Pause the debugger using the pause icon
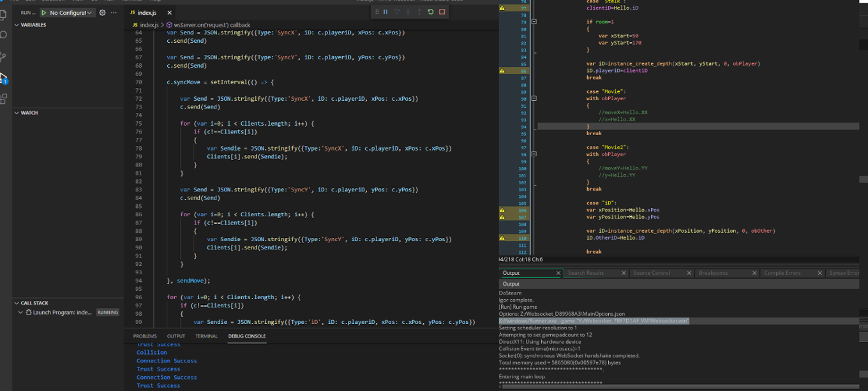 tap(385, 11)
